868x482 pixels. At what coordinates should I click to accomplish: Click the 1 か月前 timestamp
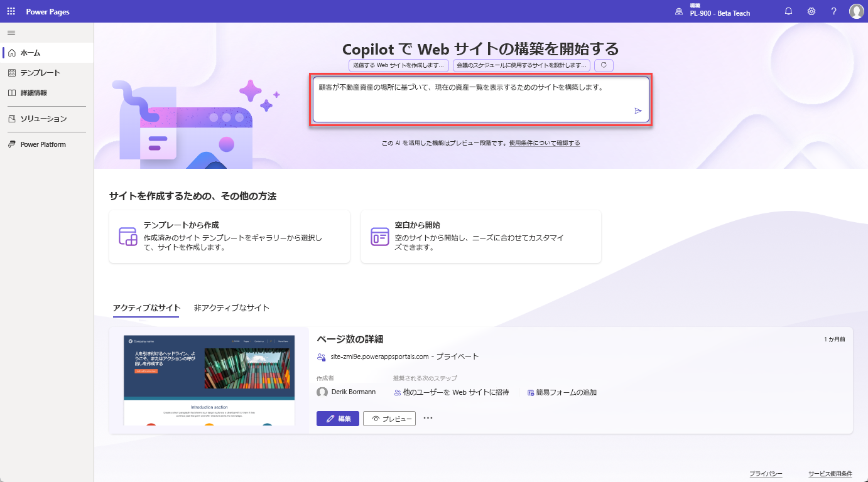click(835, 340)
